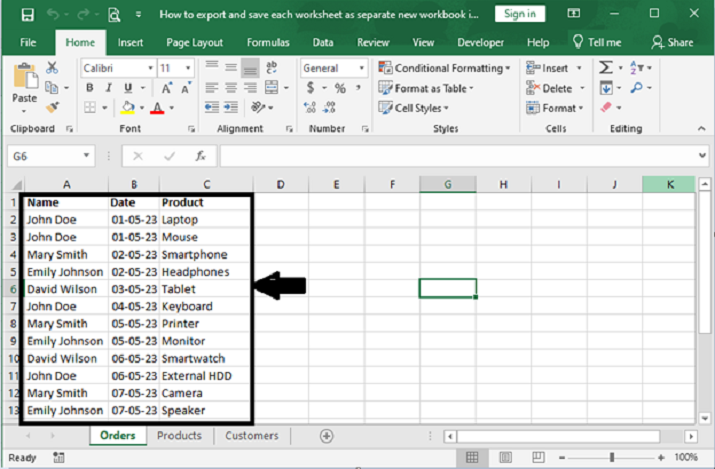Click the Sort and Filter icon
The height and width of the screenshot is (469, 715).
(x=637, y=68)
